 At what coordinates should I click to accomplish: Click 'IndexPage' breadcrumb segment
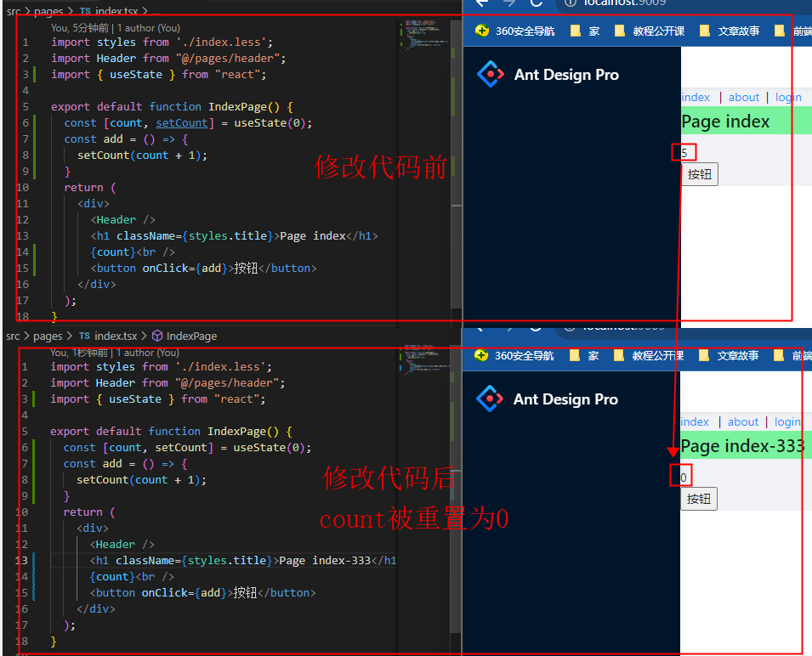point(191,336)
